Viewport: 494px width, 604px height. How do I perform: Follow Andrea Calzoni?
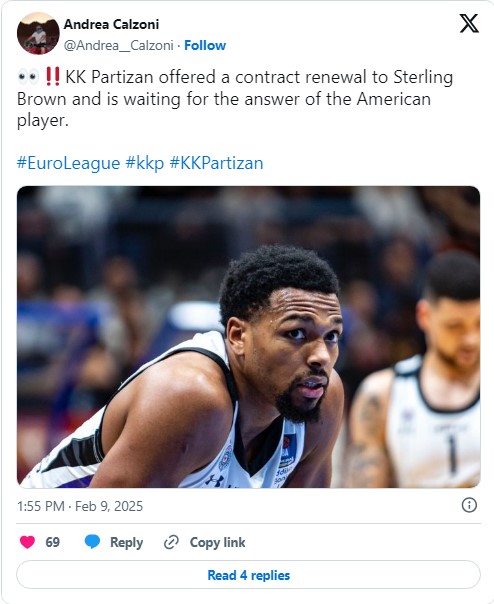(x=205, y=45)
